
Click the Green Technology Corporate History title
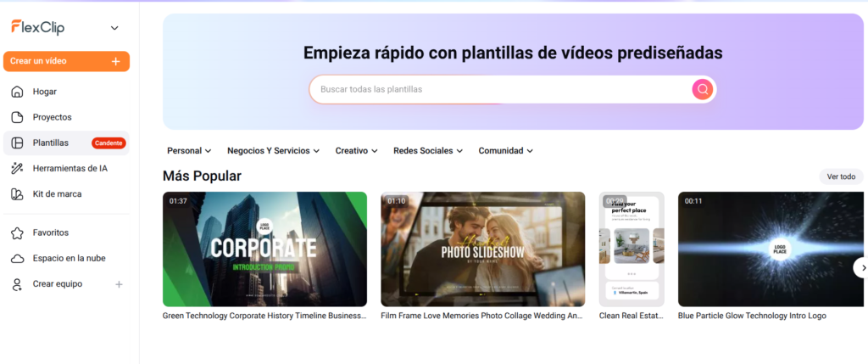click(264, 316)
